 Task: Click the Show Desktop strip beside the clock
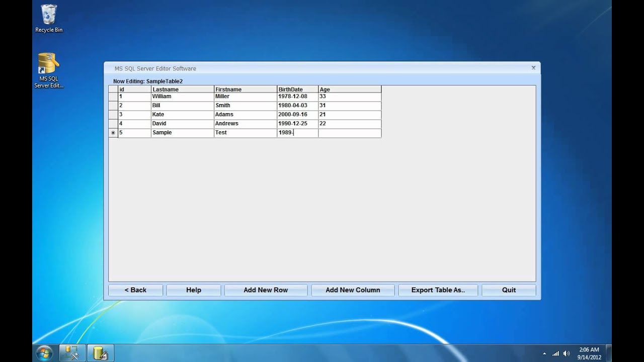point(609,353)
